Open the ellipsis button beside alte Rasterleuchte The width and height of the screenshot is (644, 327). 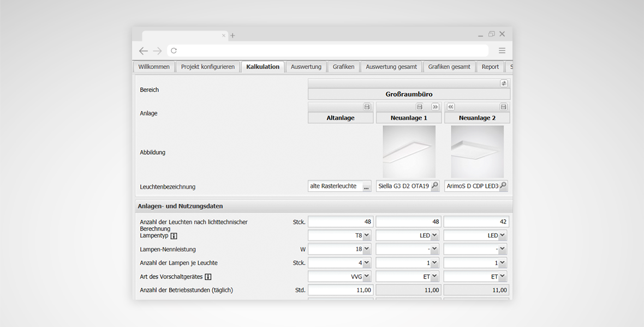coord(366,186)
